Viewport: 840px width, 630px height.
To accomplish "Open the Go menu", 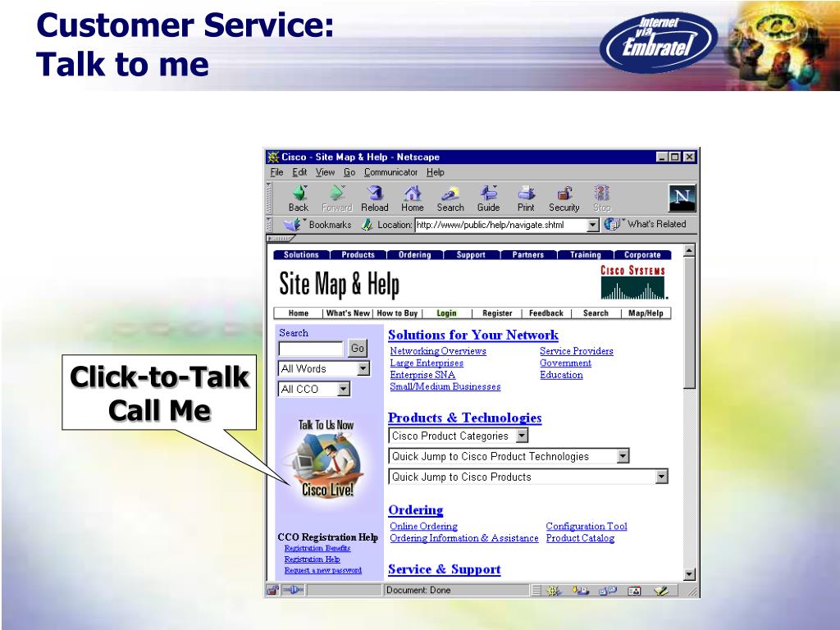I will [x=349, y=172].
